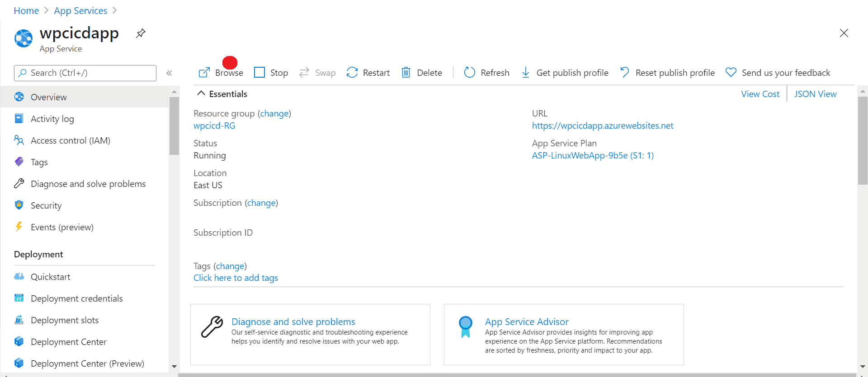Collapse the sidebar with double chevron
Viewport: 868px width, 377px height.
pos(169,73)
